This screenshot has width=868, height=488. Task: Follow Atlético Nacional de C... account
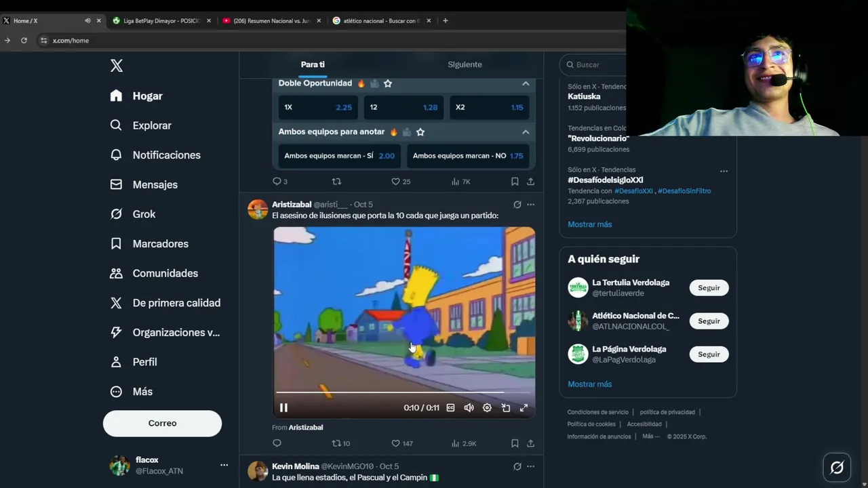point(709,321)
